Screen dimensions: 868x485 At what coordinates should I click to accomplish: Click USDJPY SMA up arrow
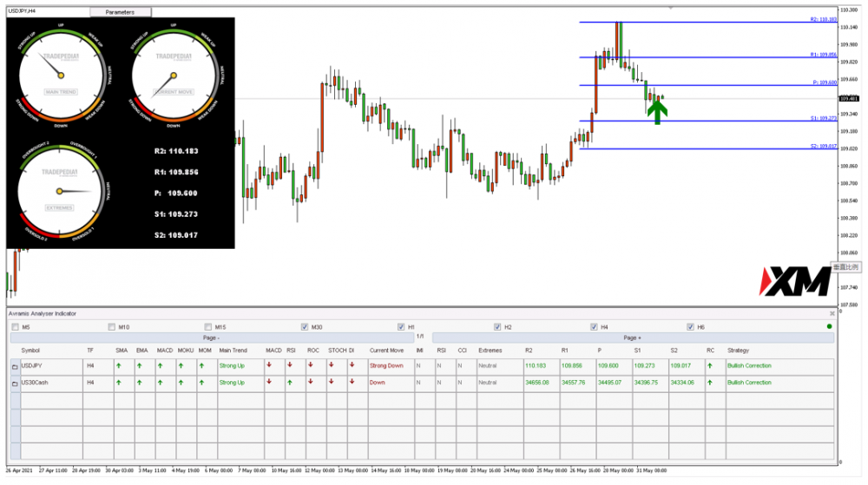[118, 365]
